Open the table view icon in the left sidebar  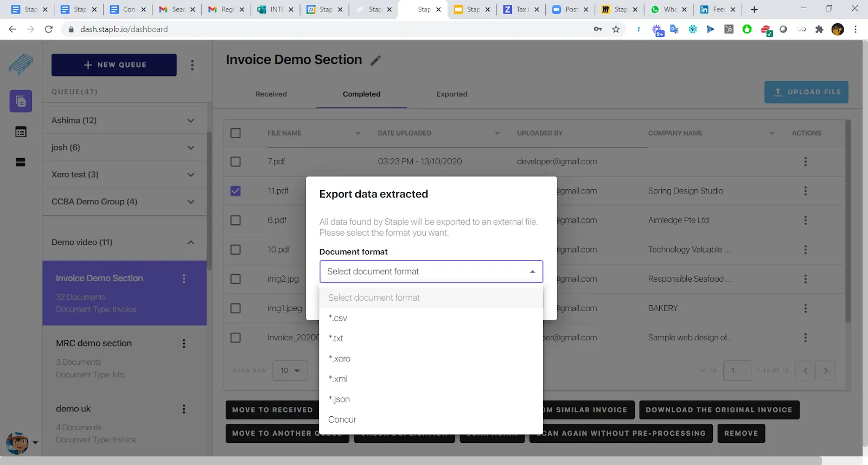click(21, 132)
